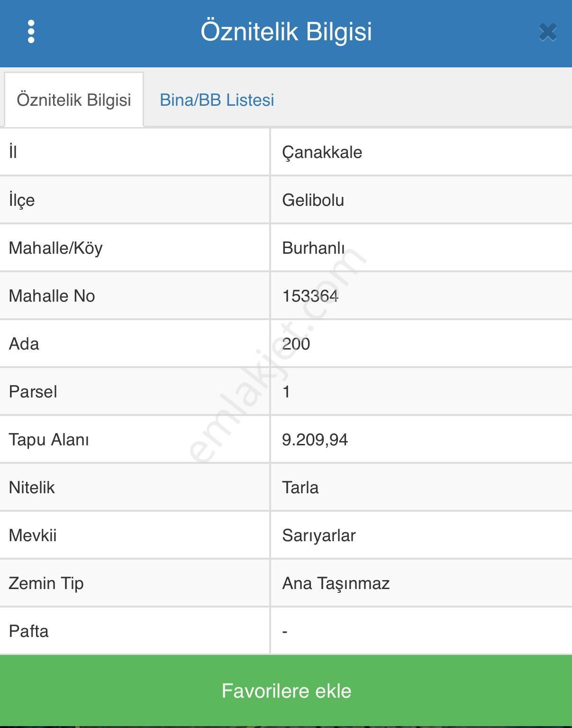
Task: Select Mahalle No value 153364
Action: [310, 296]
